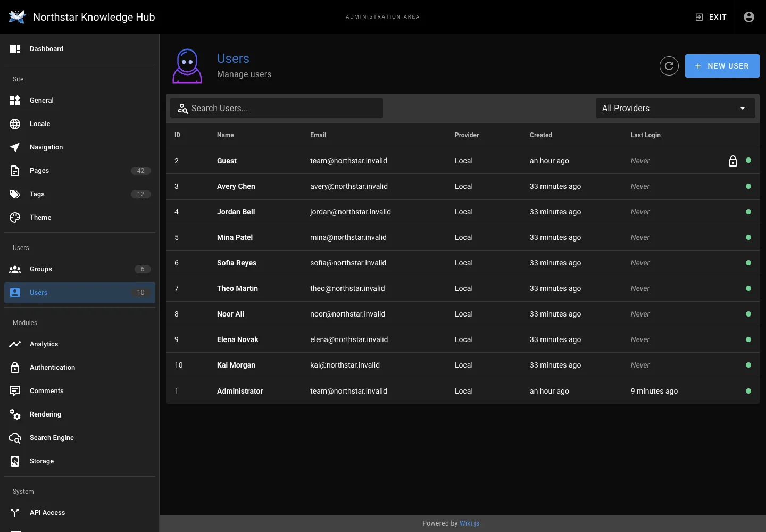766x532 pixels.
Task: Click the EXIT button
Action: 711,17
